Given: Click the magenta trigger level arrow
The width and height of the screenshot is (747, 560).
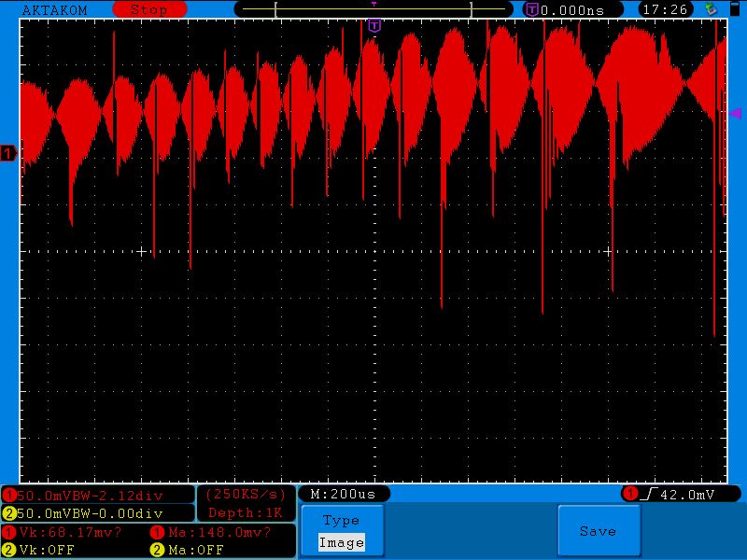Looking at the screenshot, I should click(734, 113).
